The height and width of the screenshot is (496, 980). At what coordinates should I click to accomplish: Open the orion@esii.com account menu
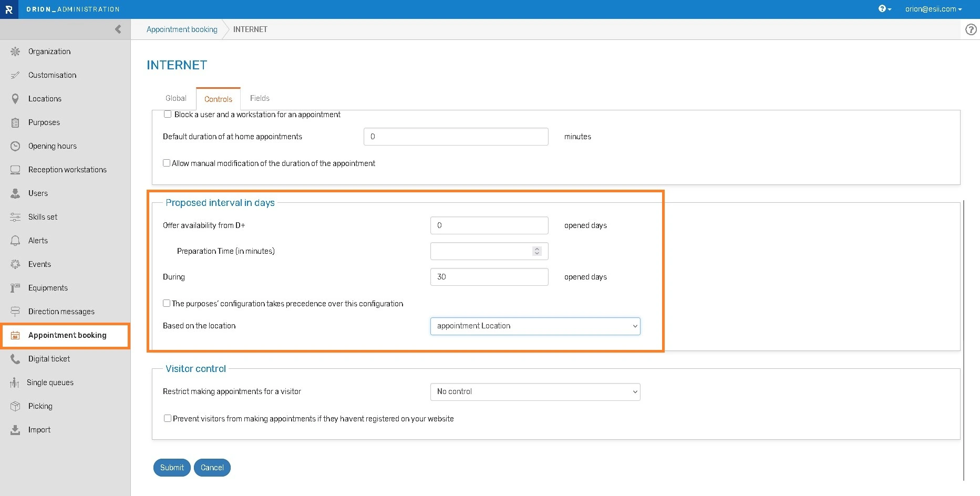(933, 9)
